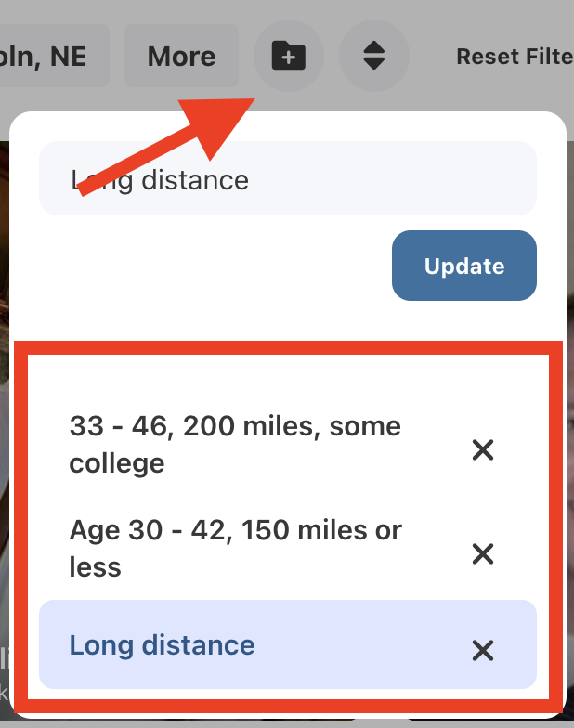The image size is (574, 728).
Task: Open the More filters menu
Action: pyautogui.click(x=181, y=57)
